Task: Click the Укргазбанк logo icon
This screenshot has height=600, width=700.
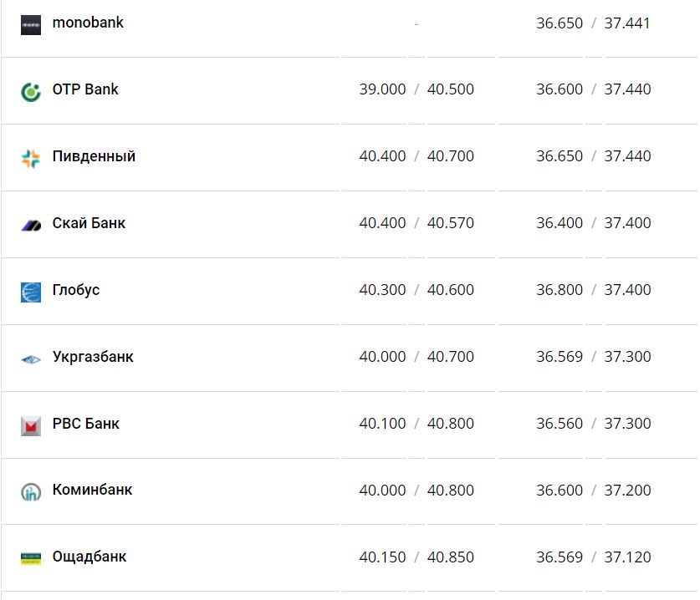Action: [x=31, y=358]
